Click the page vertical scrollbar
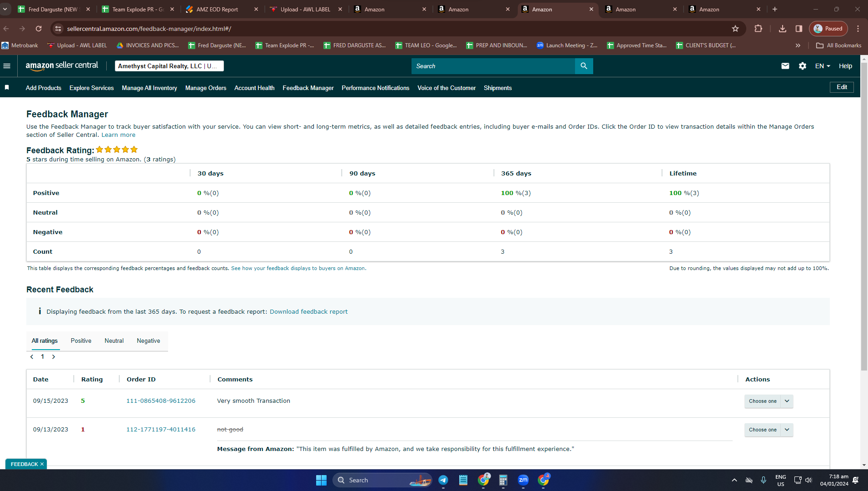868x491 pixels. (864, 217)
